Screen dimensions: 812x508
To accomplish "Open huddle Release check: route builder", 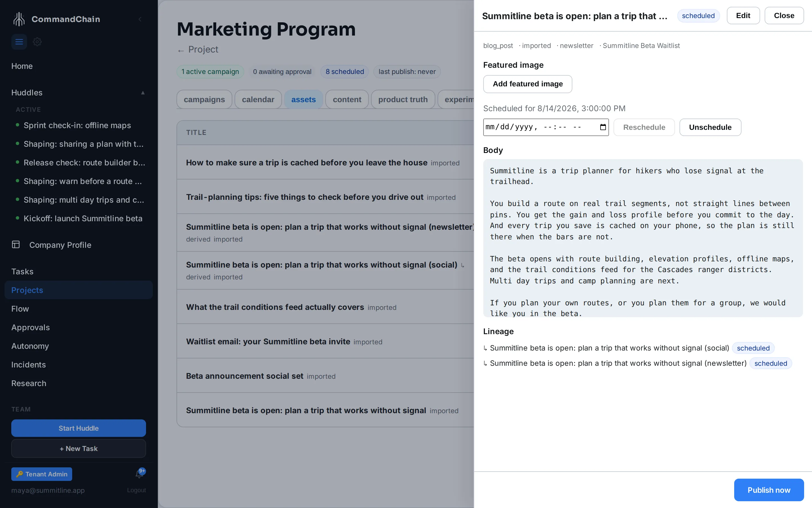I will (84, 163).
